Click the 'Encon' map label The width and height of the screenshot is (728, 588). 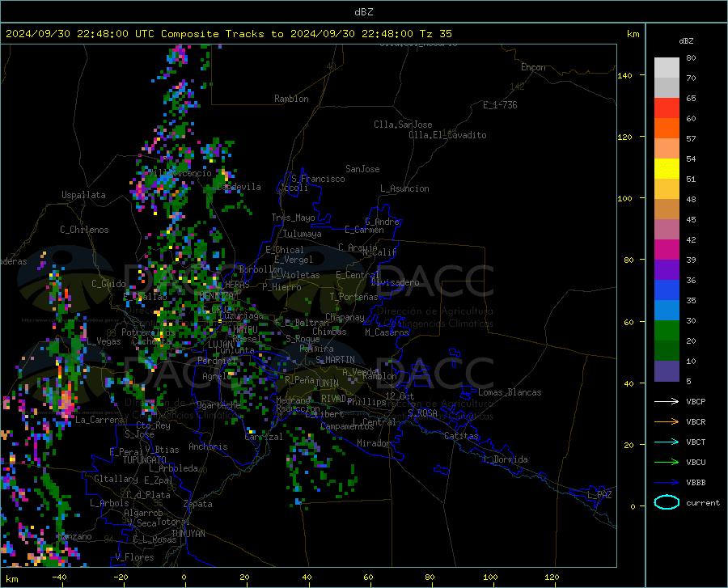(533, 67)
